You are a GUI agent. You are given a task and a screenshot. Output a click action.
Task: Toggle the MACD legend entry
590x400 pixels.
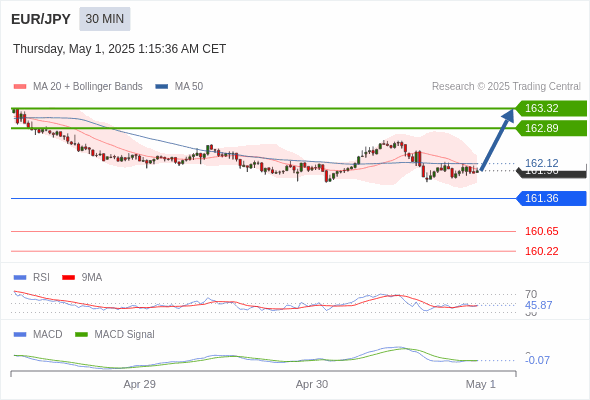pyautogui.click(x=38, y=335)
